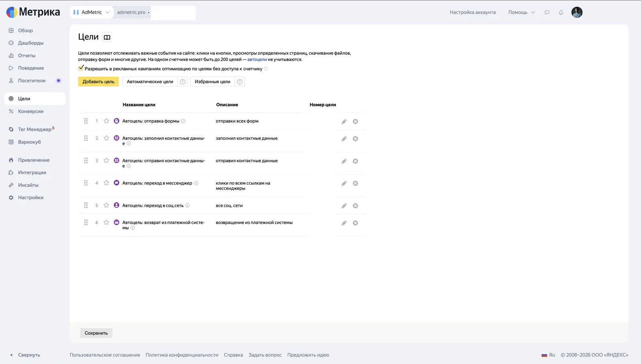Follow the автоцели link in description
The image size is (641, 364).
[257, 59]
